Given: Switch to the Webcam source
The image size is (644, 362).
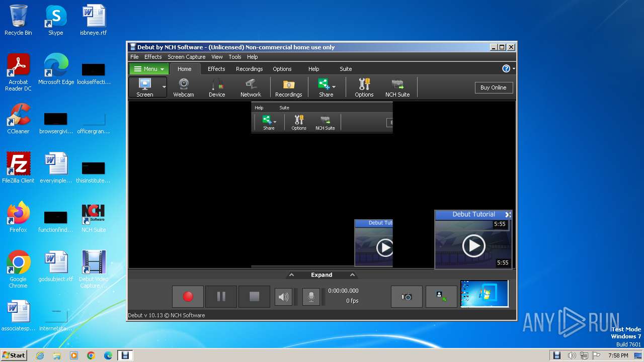Looking at the screenshot, I should tap(184, 87).
